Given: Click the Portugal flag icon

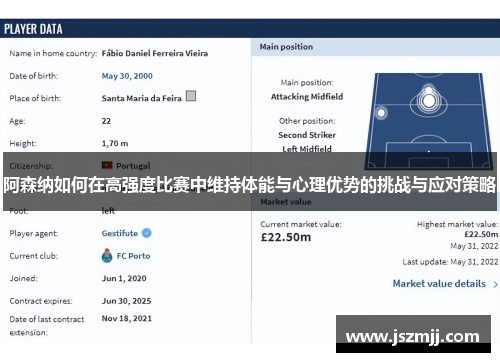Looking at the screenshot, I should point(107,165).
